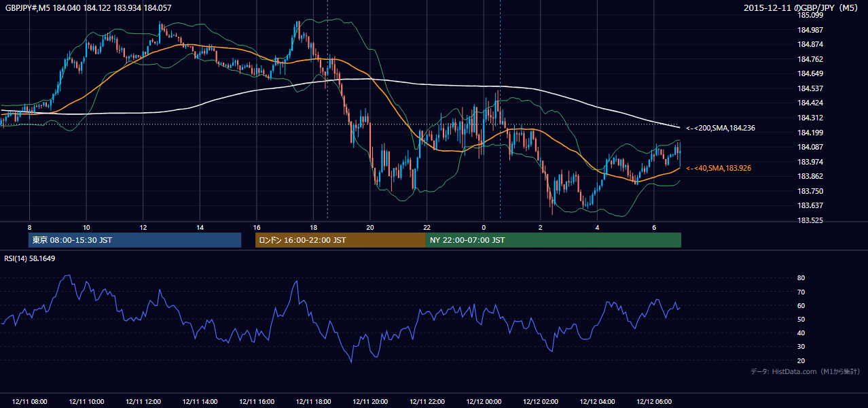Click price axis label 183.637
Viewport: 868px width, 408px height.
(x=810, y=205)
